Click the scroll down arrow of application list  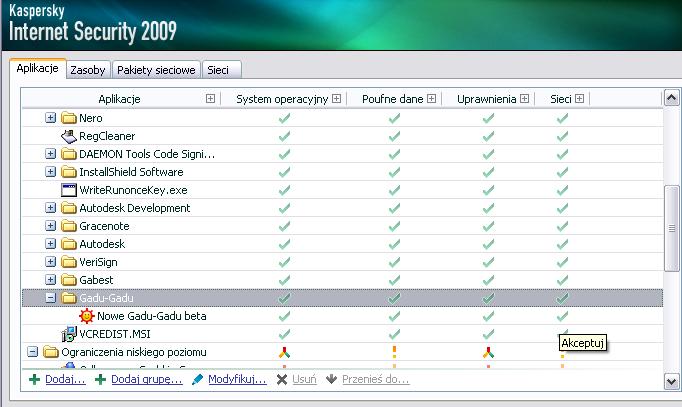(671, 382)
